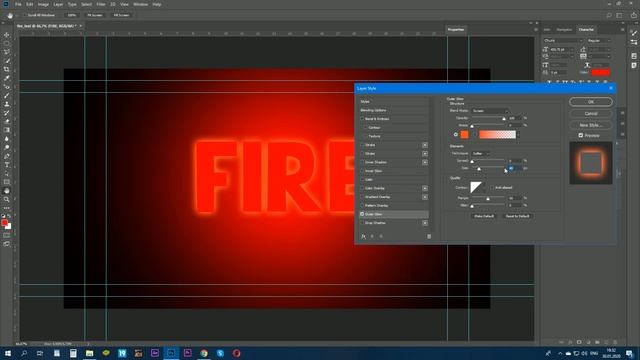Click the Size value input field
Viewport: 640px width, 360px height.
tap(514, 168)
